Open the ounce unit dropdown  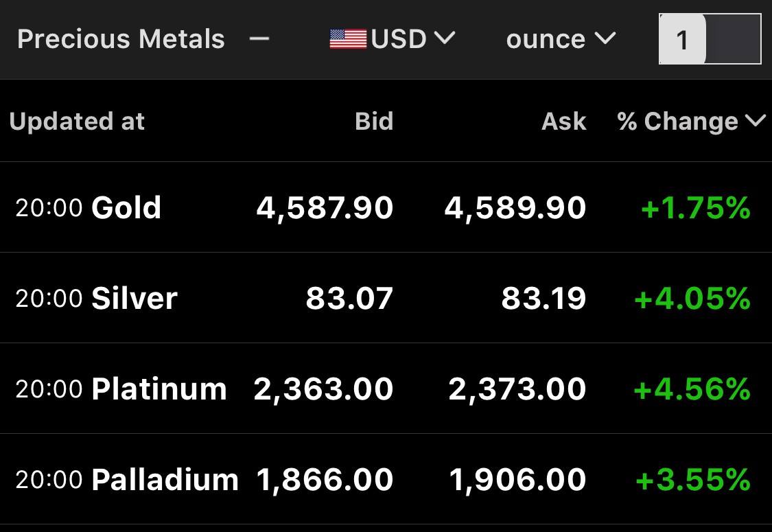tap(561, 39)
